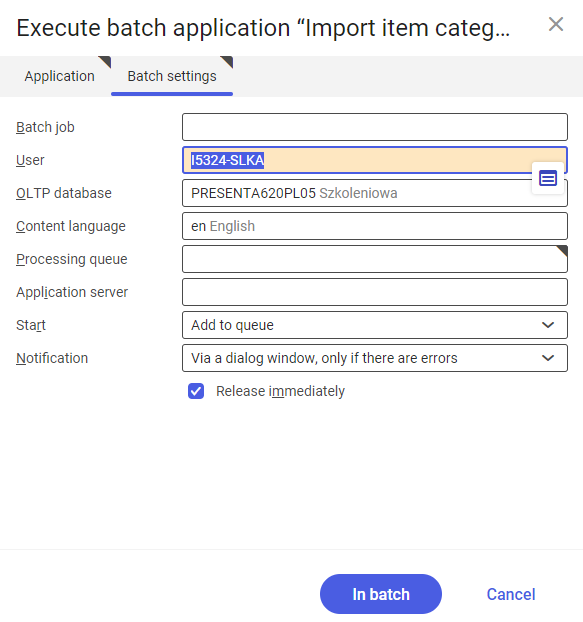
Task: Open Add to queue combo box
Action: point(375,325)
